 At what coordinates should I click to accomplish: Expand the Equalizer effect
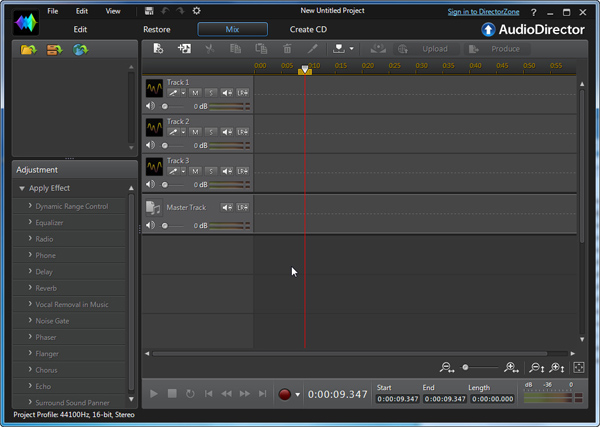tap(31, 222)
